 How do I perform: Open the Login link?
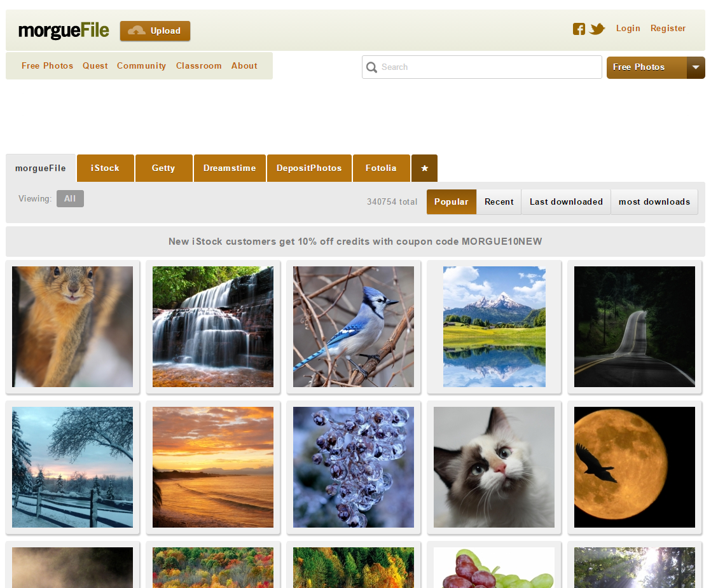628,28
